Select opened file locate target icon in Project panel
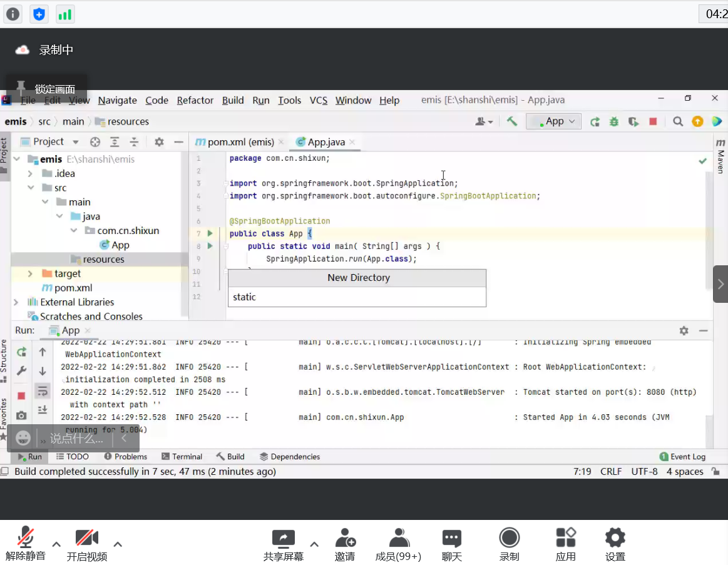The height and width of the screenshot is (565, 728). 95,141
